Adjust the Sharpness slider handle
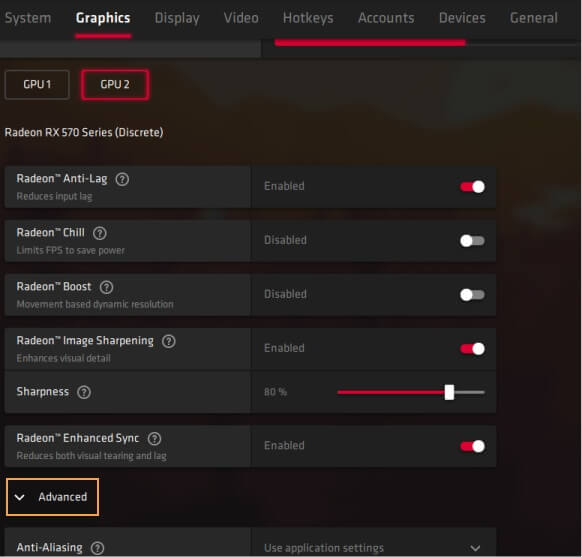 (449, 392)
